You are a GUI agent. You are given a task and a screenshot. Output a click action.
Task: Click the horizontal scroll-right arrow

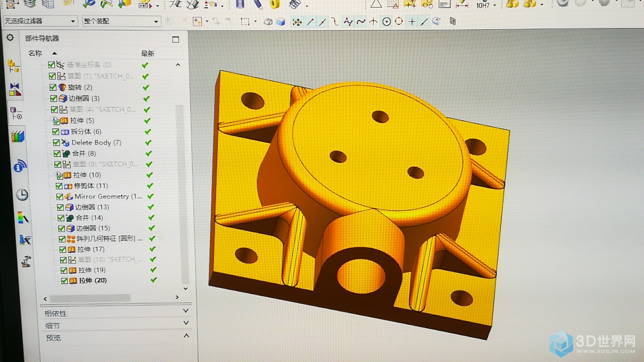point(177,297)
